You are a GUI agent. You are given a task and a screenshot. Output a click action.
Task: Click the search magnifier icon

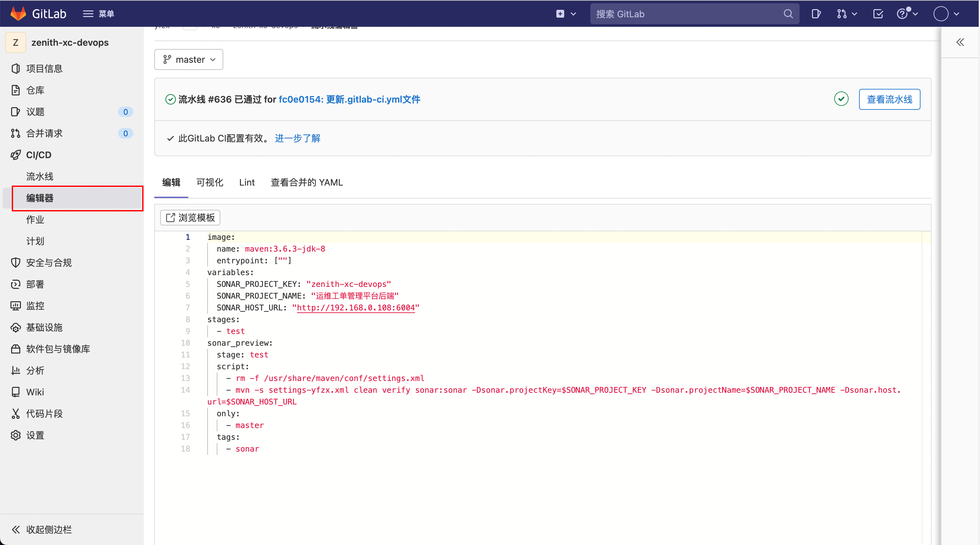tap(788, 14)
